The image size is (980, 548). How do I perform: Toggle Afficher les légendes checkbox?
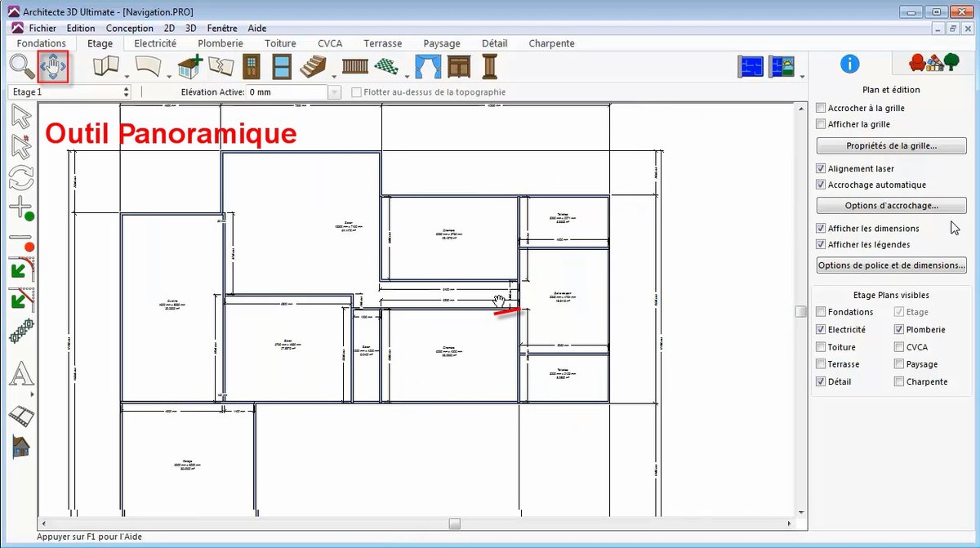point(822,244)
